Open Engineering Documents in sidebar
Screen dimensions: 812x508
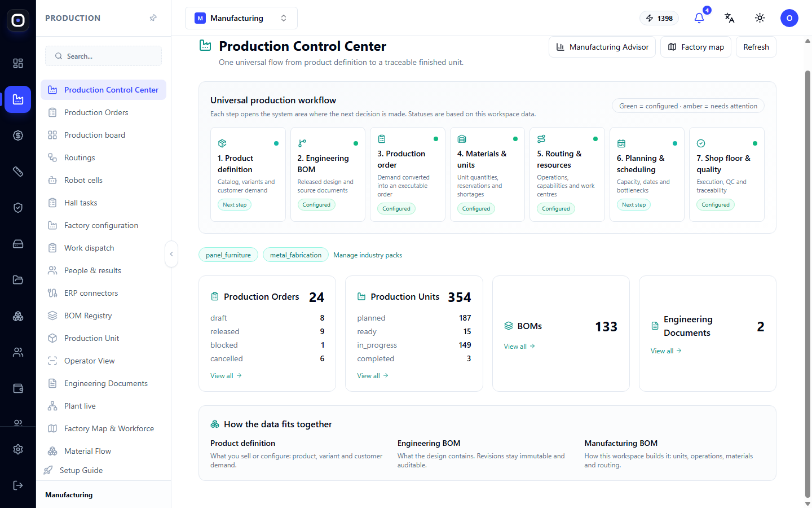coord(103,383)
